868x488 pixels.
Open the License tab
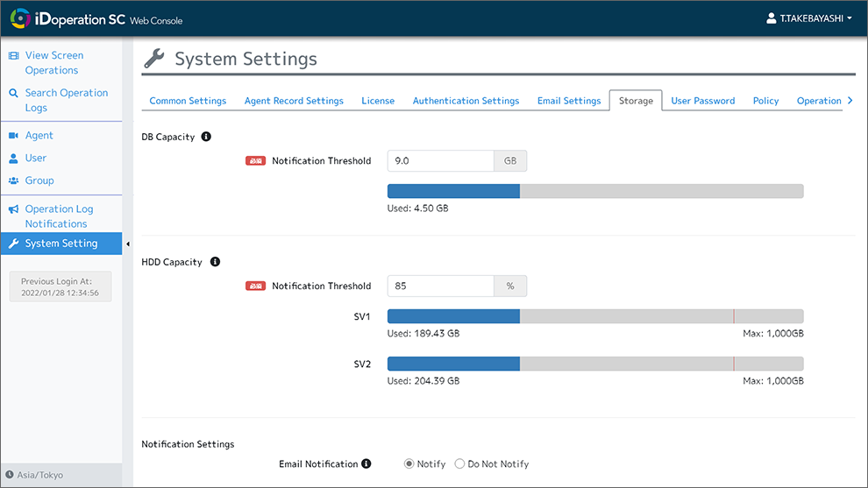[x=378, y=101]
